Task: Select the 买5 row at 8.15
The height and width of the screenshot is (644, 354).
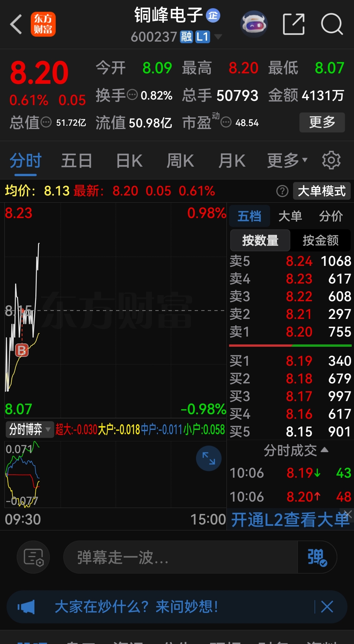Action: pyautogui.click(x=290, y=432)
